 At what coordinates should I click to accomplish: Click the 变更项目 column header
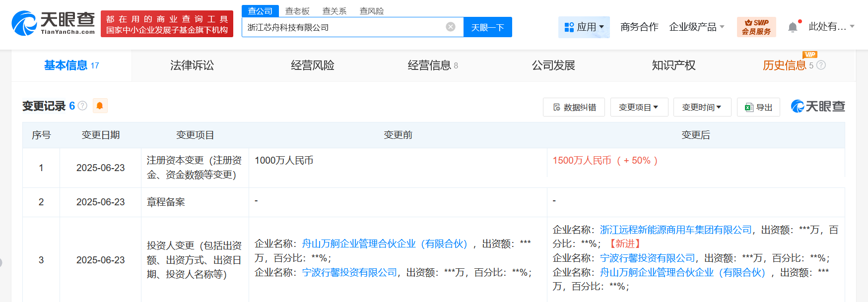click(x=195, y=135)
